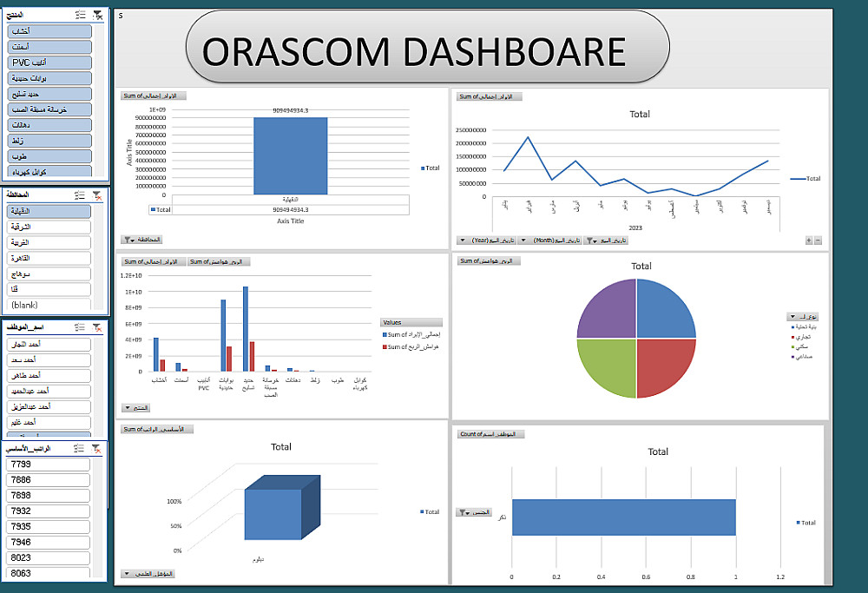
Task: Select the horizontal blue ذكر count bar
Action: (x=624, y=517)
